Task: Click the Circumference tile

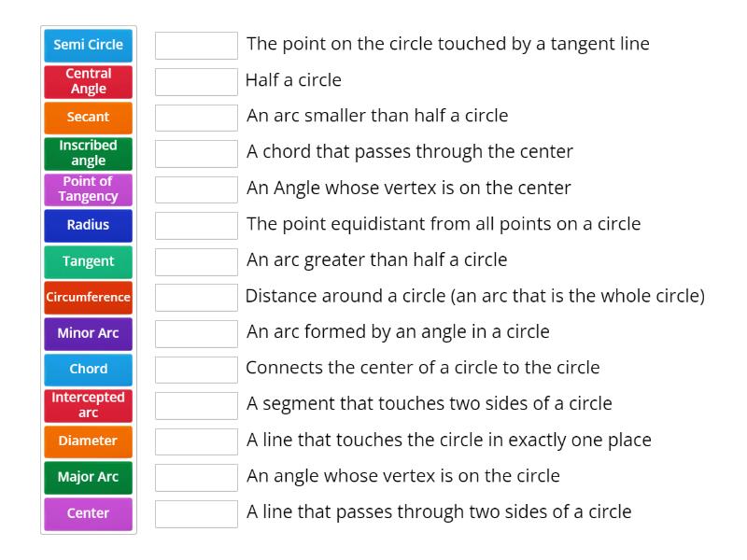Action: (88, 297)
